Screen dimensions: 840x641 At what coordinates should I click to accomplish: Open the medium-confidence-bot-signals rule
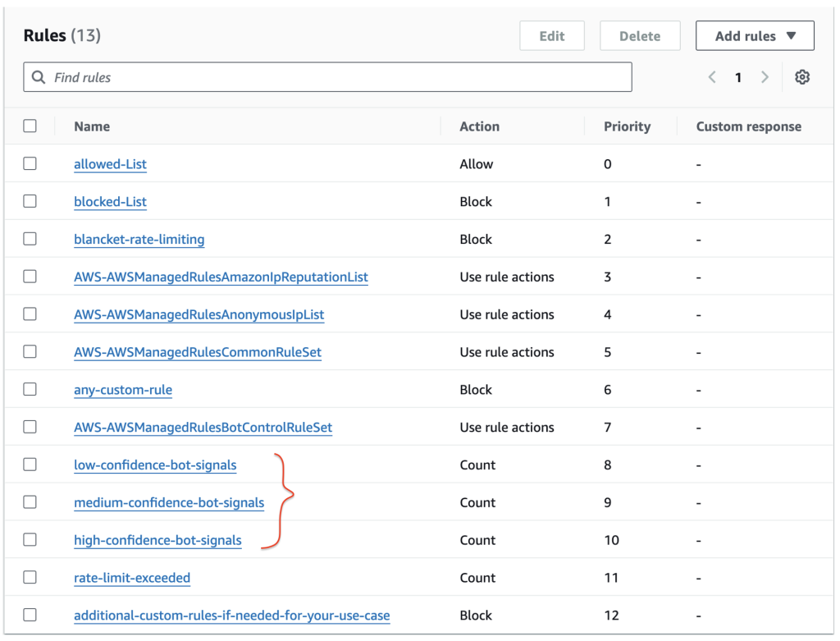[x=169, y=501]
